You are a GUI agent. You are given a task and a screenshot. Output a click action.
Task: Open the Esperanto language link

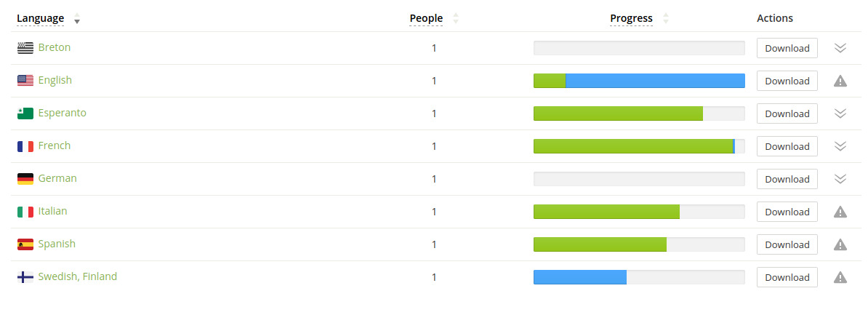coord(62,113)
